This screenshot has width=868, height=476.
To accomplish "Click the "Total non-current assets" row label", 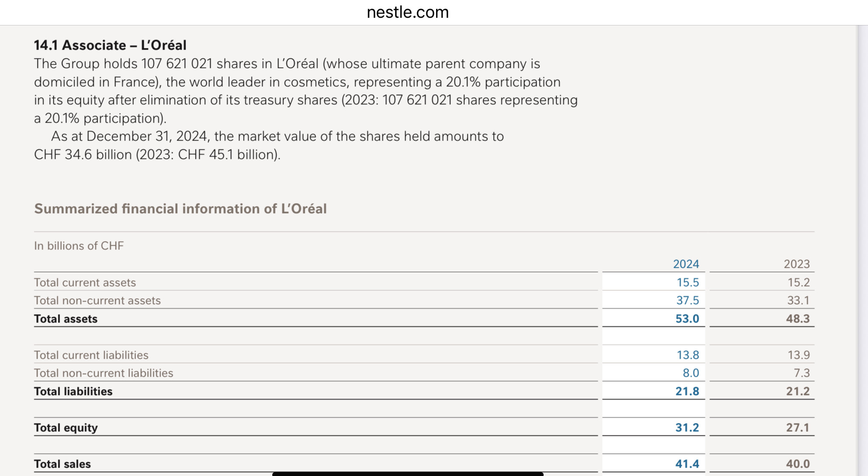I will click(97, 300).
